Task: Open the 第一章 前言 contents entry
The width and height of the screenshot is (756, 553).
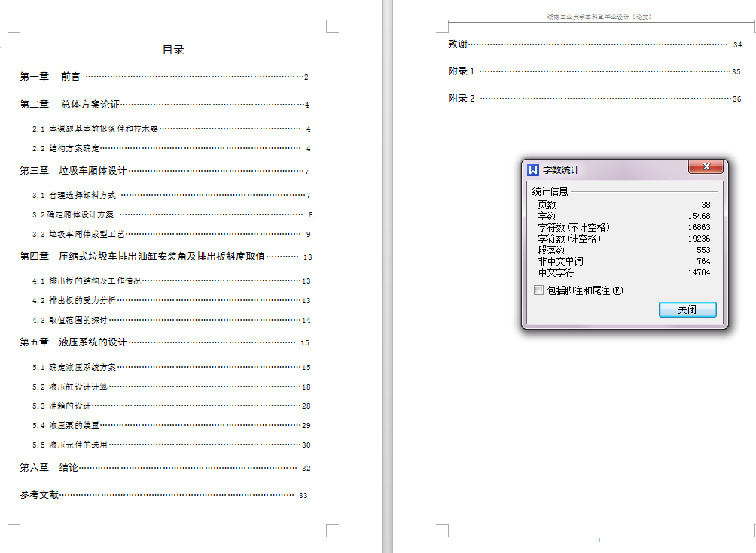Action: point(164,77)
